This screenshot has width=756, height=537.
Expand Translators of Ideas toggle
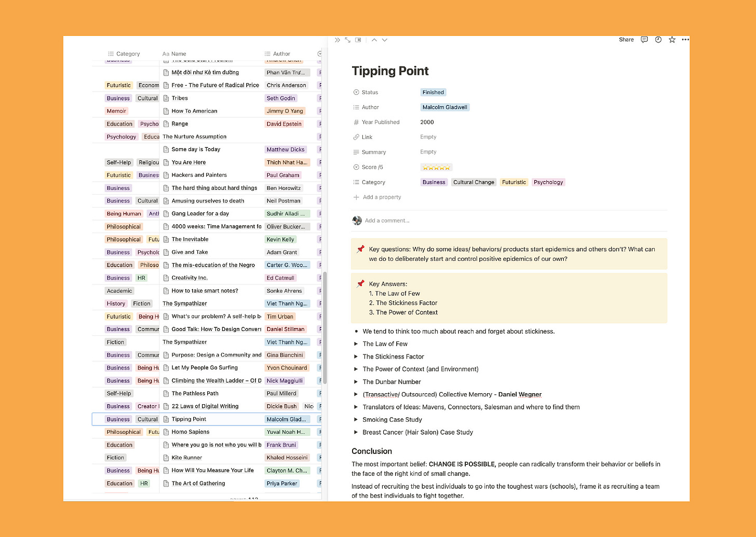point(356,407)
